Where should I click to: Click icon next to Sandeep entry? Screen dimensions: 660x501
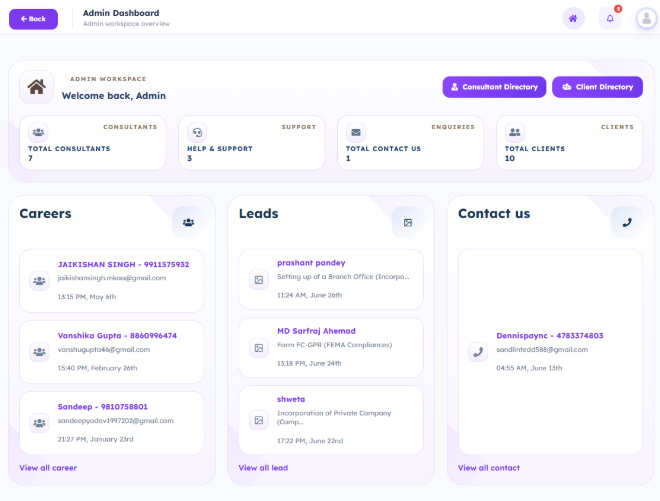pos(39,423)
